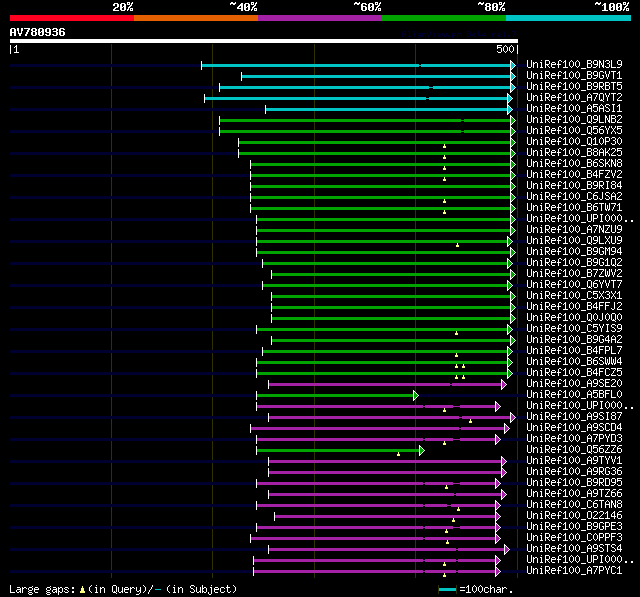Click the UniRef100_B6SKN8 label
This screenshot has width=640, height=597.
(574, 164)
